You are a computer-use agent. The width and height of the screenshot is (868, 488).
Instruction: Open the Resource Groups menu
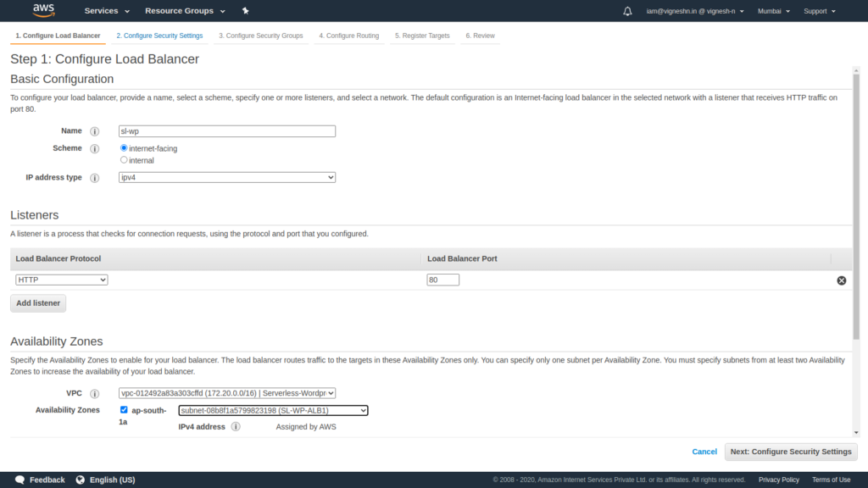[185, 11]
